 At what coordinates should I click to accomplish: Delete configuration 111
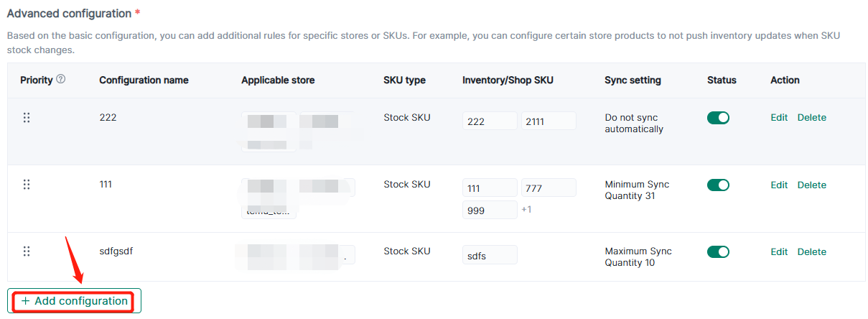click(x=811, y=185)
